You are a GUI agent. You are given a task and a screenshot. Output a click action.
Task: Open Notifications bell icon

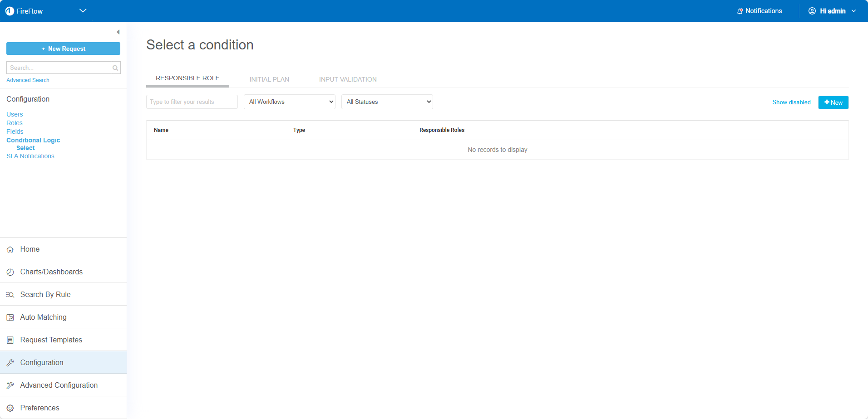tap(740, 11)
